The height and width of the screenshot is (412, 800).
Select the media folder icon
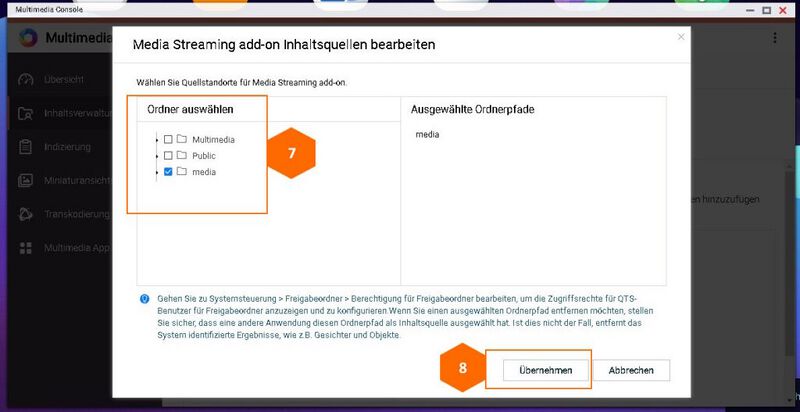pos(182,171)
